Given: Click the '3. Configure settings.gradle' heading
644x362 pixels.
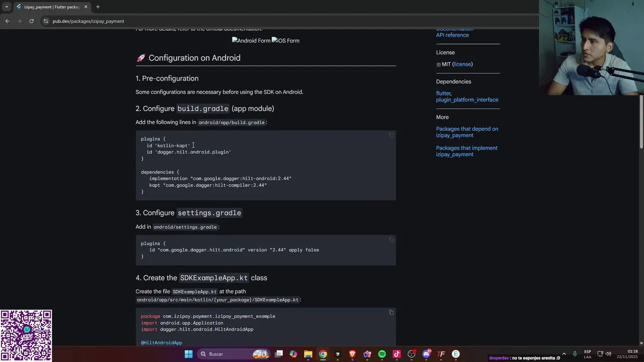Looking at the screenshot, I should tap(189, 213).
